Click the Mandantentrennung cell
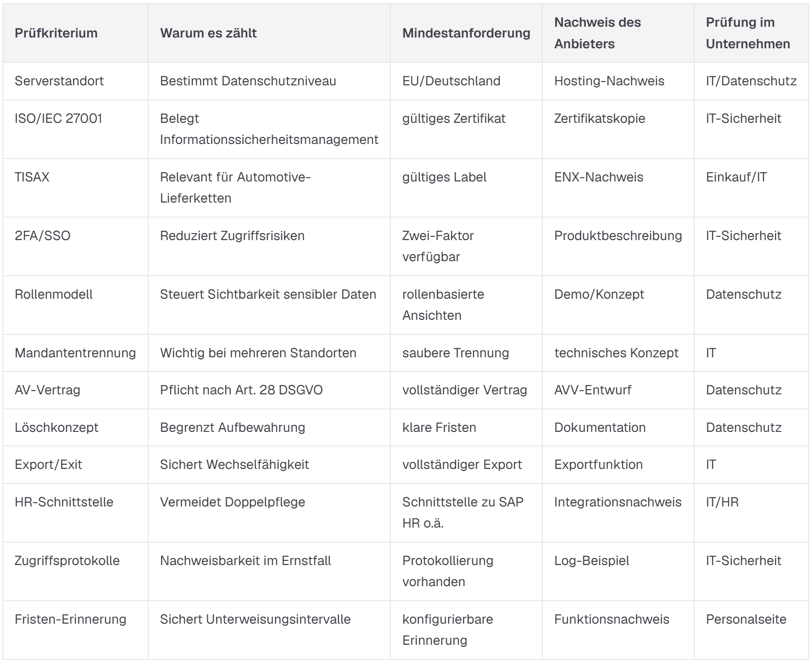Image resolution: width=812 pixels, height=664 pixels. click(75, 353)
